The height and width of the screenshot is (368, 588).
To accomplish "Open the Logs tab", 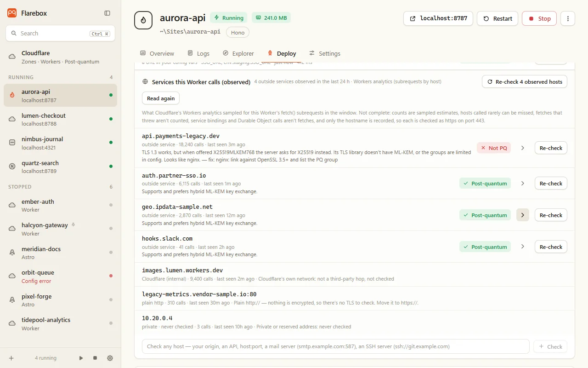I will point(198,53).
